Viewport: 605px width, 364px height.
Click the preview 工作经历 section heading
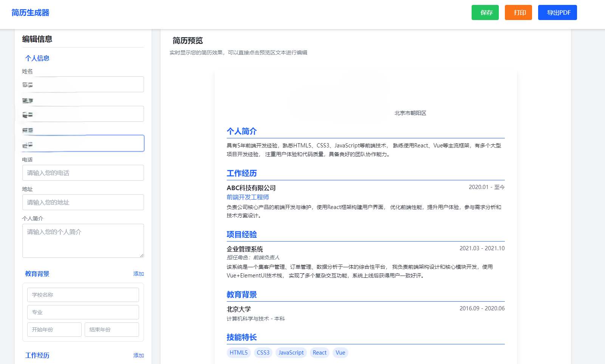[242, 173]
